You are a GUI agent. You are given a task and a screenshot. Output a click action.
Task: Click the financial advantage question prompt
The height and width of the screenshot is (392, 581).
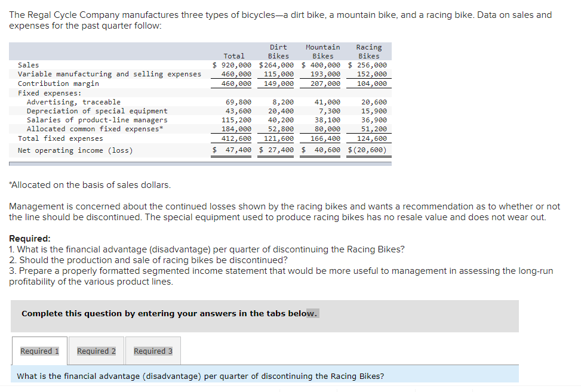coord(201,376)
